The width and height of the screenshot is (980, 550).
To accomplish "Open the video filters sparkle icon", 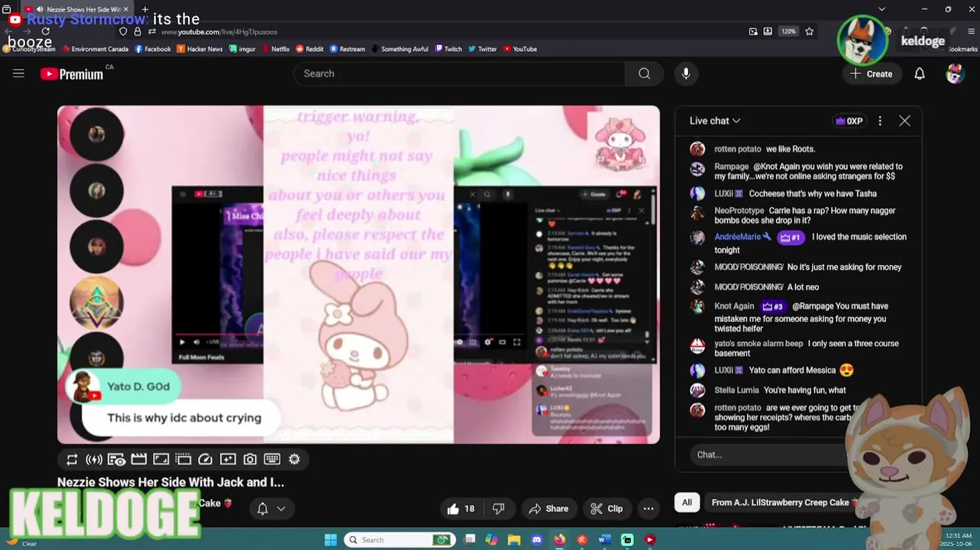I will [228, 459].
